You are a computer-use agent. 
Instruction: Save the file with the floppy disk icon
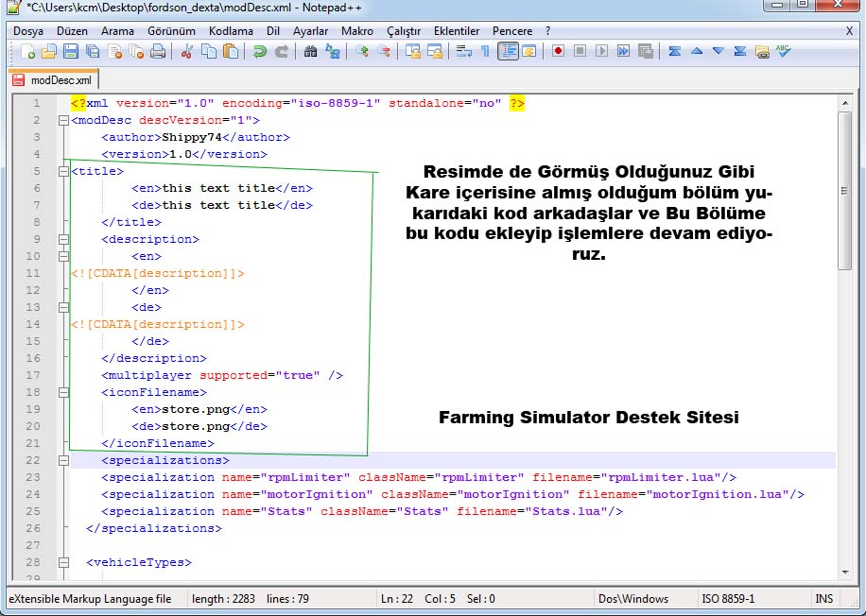pos(69,51)
